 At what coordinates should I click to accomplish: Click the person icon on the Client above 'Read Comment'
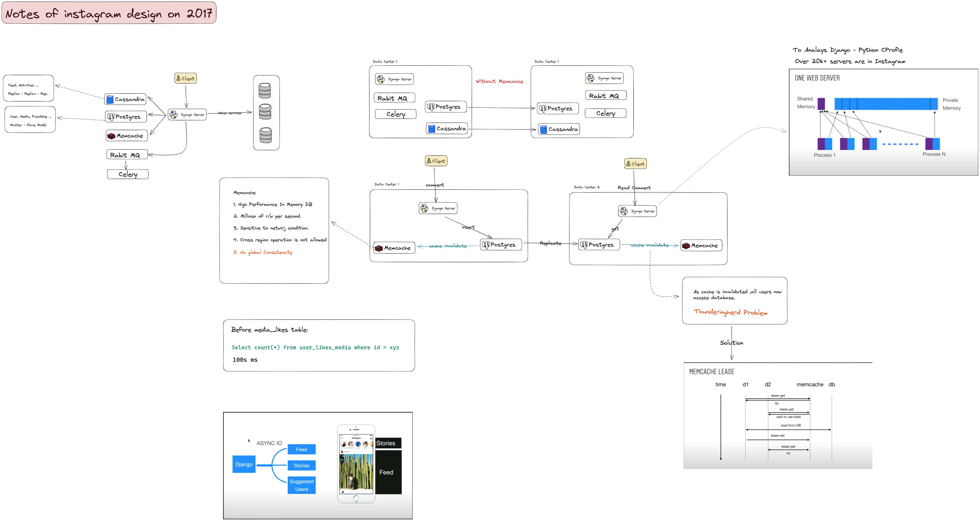pos(629,164)
